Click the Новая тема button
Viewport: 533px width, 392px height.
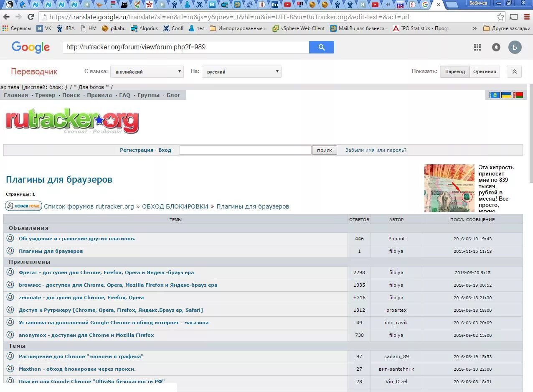pyautogui.click(x=23, y=206)
